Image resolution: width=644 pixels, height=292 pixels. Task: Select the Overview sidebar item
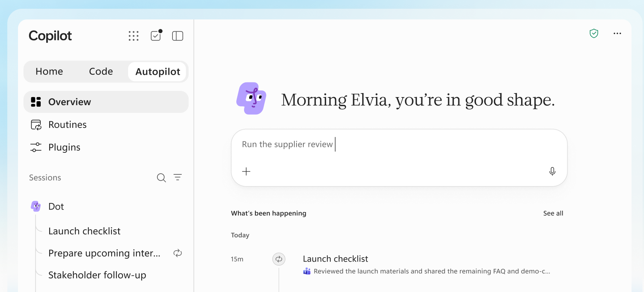tap(106, 102)
